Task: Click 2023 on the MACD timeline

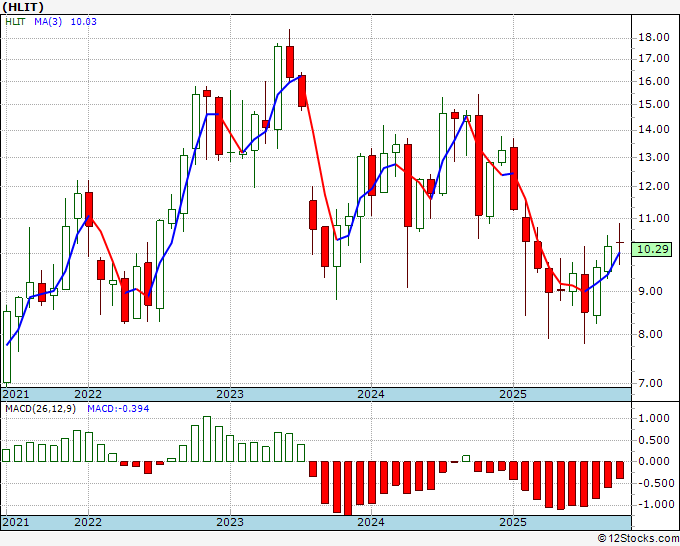Action: [x=230, y=522]
